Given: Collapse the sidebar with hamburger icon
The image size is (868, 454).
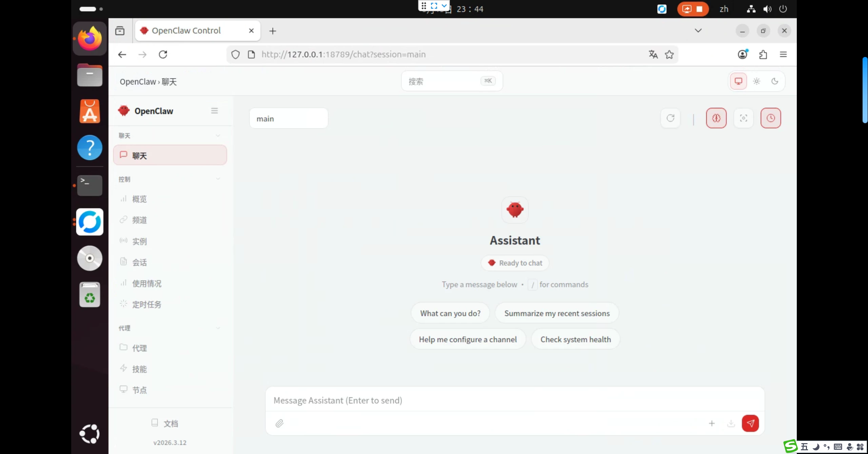Looking at the screenshot, I should coord(214,111).
